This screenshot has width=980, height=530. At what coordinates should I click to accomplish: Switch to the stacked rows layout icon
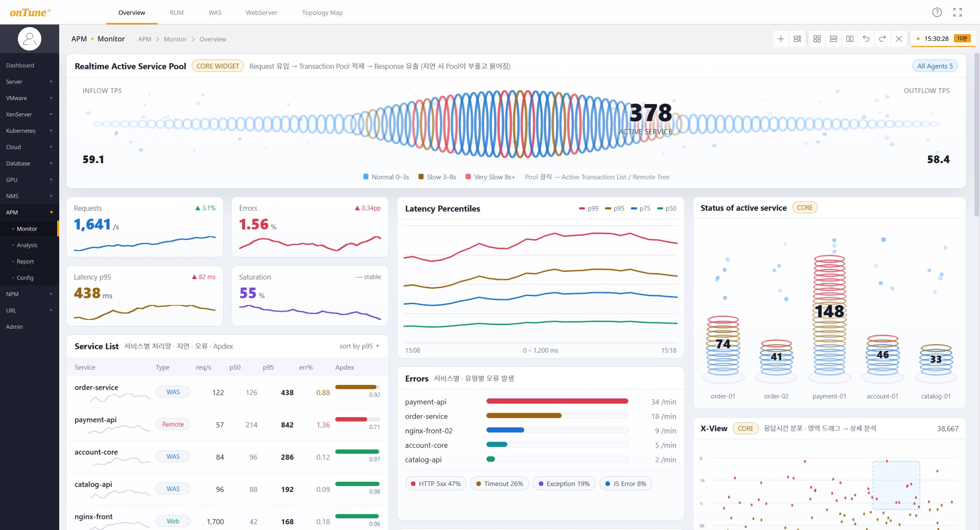pyautogui.click(x=833, y=39)
